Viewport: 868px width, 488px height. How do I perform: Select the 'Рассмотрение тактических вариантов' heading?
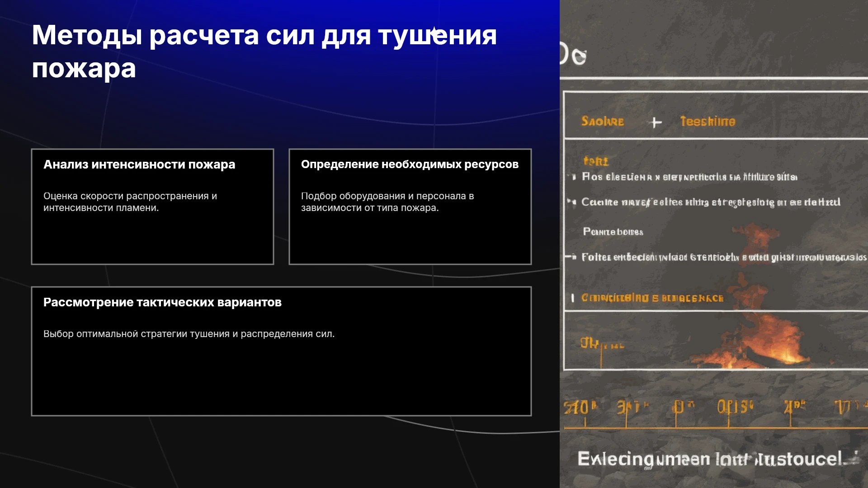(x=162, y=302)
